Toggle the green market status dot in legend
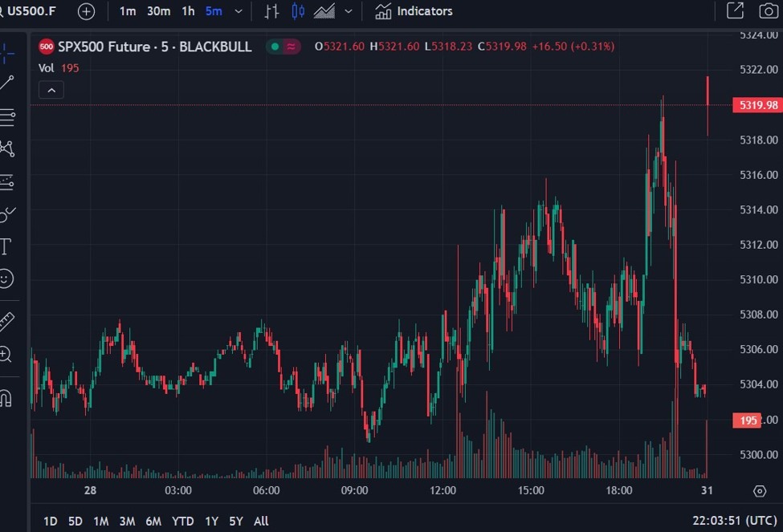The image size is (783, 532). tap(274, 47)
